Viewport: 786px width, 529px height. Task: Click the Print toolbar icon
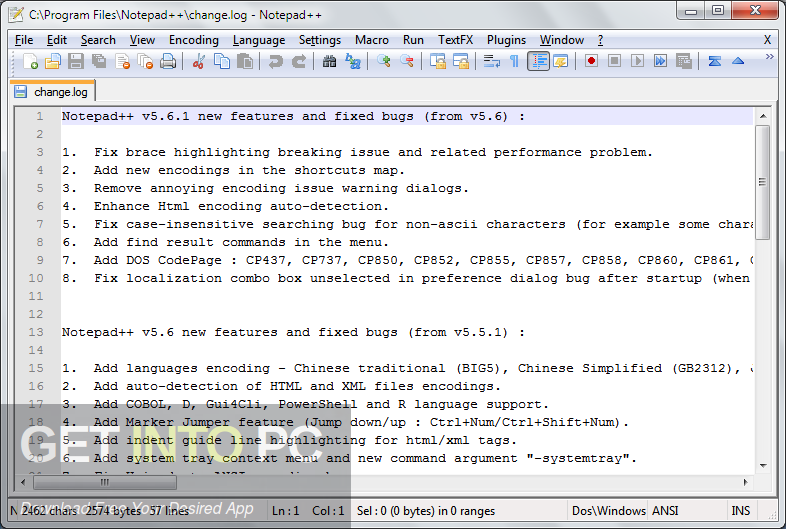(x=168, y=61)
